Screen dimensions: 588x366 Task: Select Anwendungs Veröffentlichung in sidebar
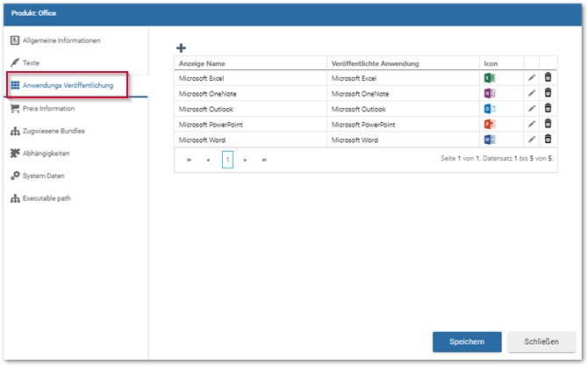click(x=62, y=85)
